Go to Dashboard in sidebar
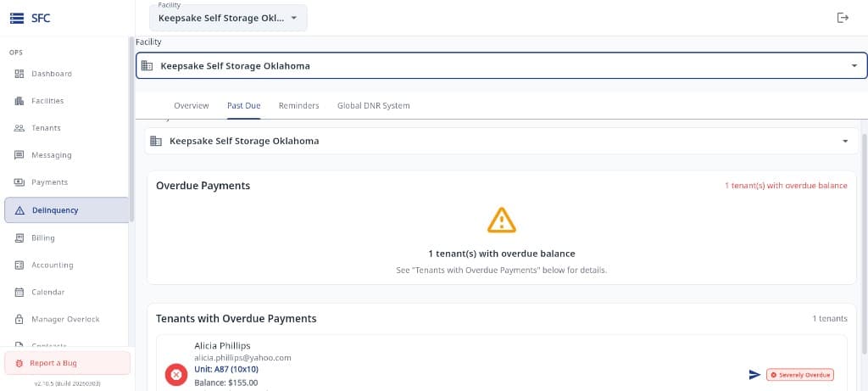 pyautogui.click(x=66, y=74)
